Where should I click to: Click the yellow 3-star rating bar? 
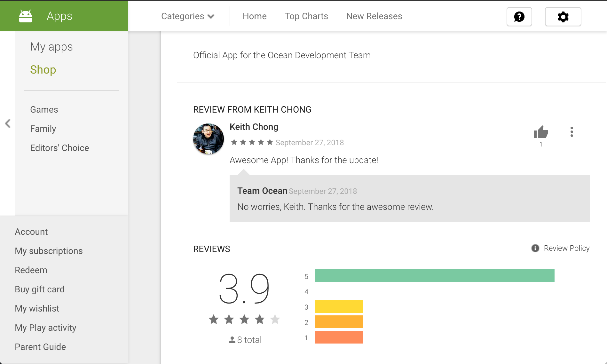click(338, 306)
